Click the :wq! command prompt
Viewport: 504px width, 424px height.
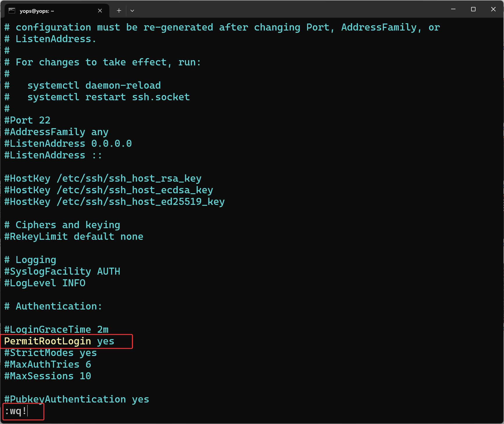point(16,411)
